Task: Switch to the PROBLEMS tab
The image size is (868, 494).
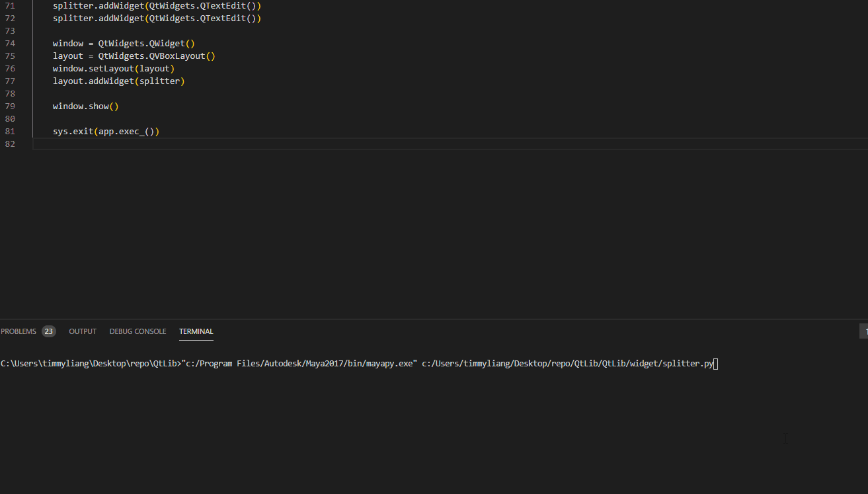Action: tap(19, 331)
